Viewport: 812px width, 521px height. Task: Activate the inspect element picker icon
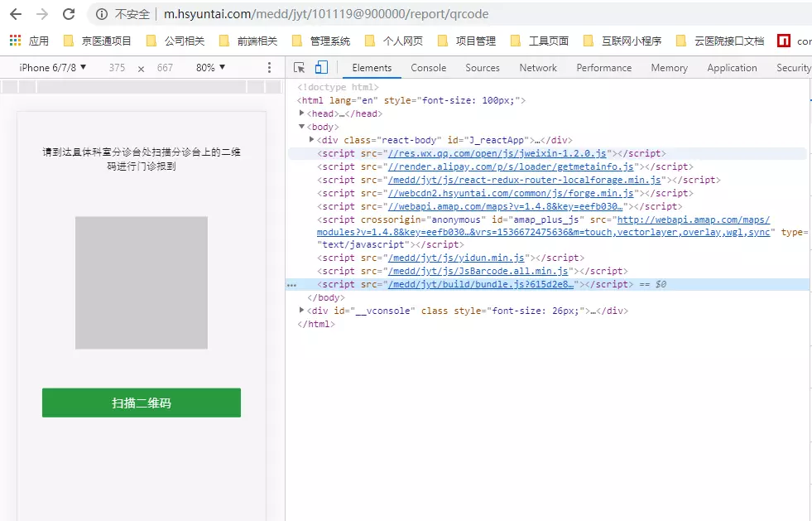click(x=300, y=67)
